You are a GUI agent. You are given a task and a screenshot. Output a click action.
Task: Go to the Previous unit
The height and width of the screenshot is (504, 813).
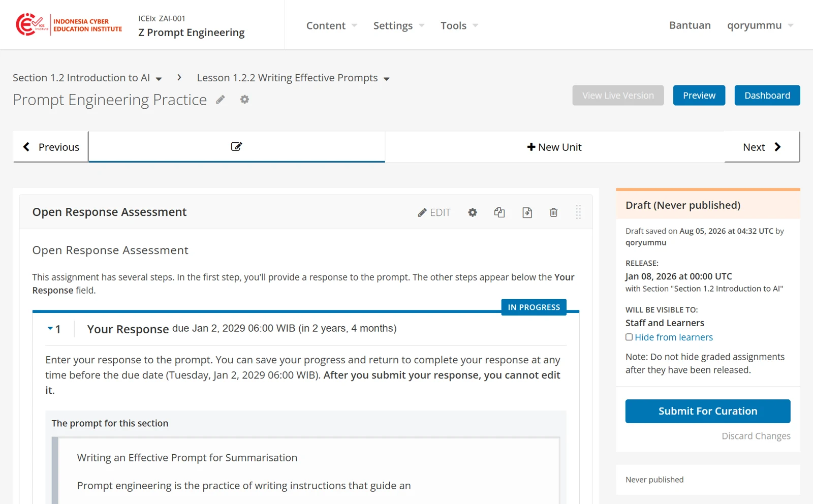pyautogui.click(x=51, y=147)
